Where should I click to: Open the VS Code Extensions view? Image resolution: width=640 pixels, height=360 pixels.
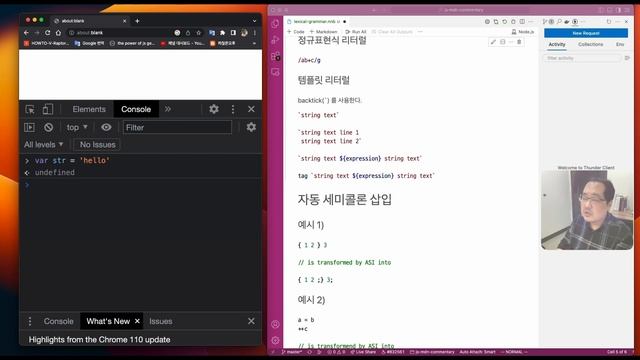(276, 56)
